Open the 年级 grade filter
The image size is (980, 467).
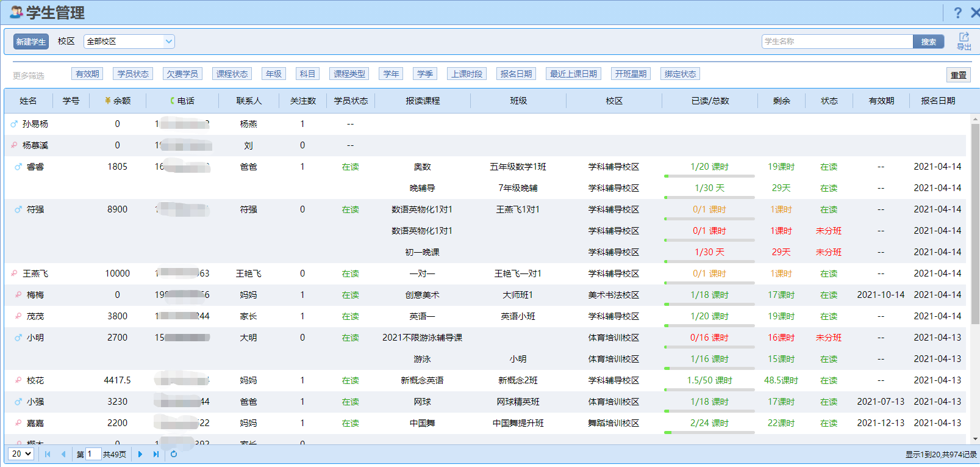pyautogui.click(x=274, y=74)
